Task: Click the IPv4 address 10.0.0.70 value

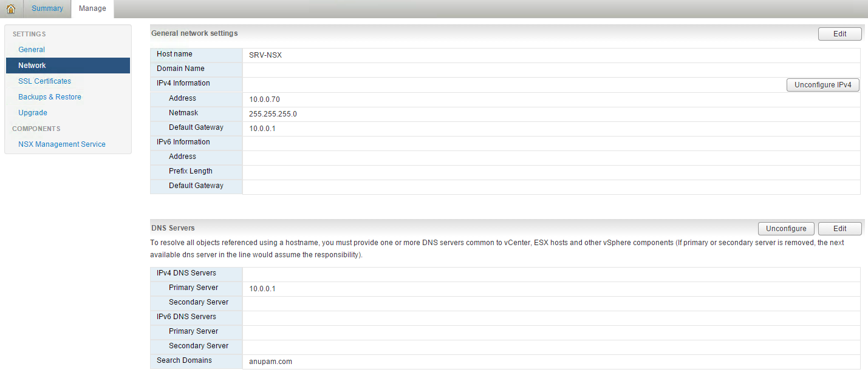Action: 264,100
